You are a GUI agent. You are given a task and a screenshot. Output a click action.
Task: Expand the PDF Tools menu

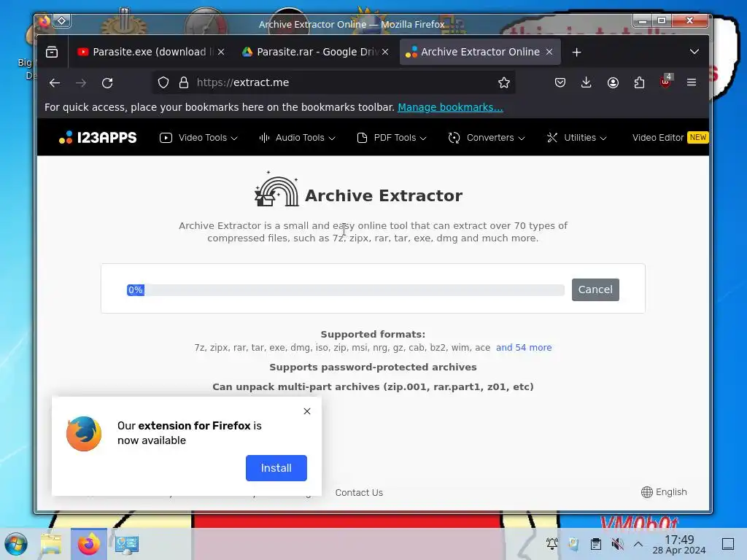pyautogui.click(x=391, y=138)
